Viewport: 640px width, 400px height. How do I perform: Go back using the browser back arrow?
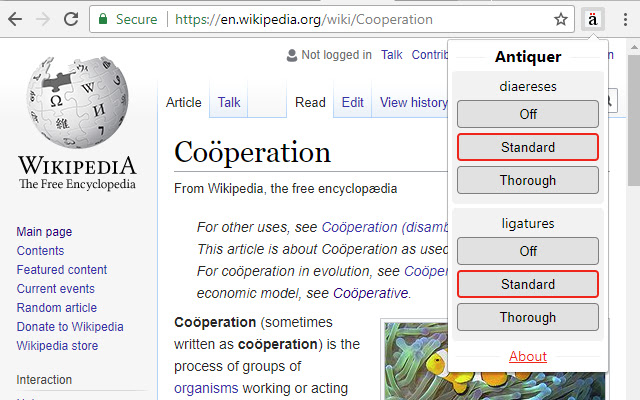point(15,19)
